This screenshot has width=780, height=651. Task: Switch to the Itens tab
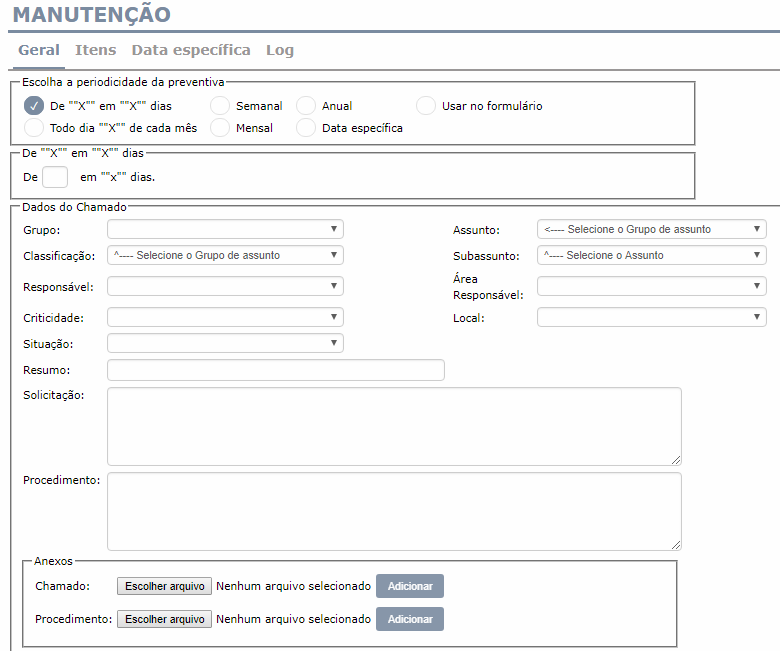[x=95, y=50]
